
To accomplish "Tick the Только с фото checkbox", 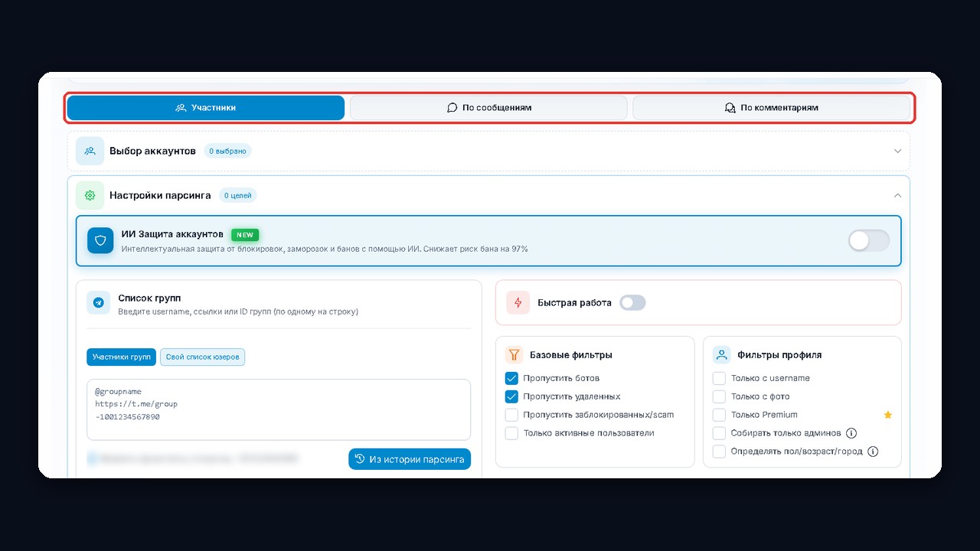I will pos(719,396).
